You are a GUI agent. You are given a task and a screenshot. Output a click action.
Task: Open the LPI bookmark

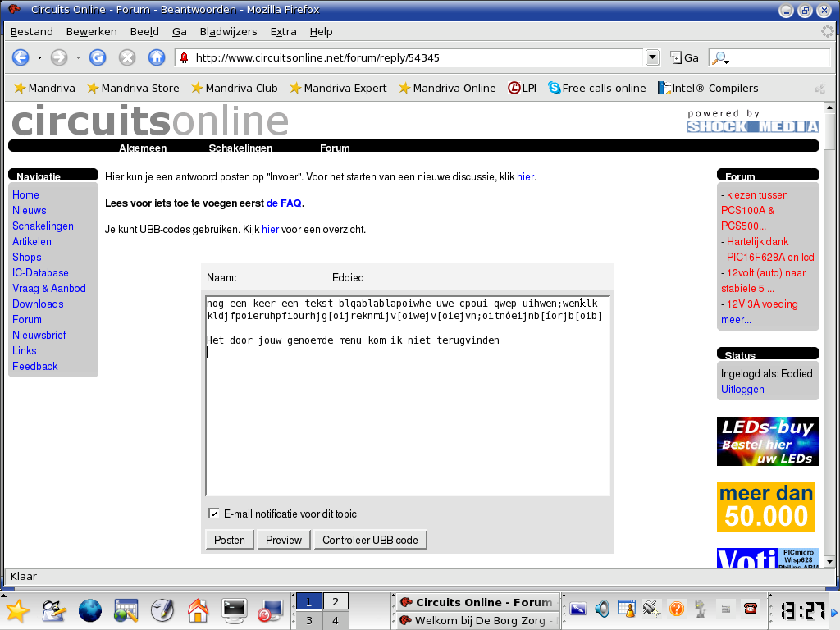coord(522,88)
